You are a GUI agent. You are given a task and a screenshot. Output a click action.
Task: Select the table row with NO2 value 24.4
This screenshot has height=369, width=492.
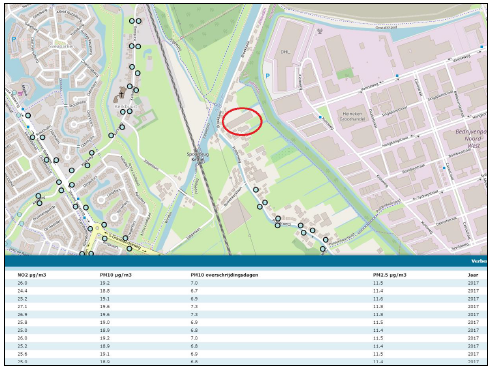(246, 291)
